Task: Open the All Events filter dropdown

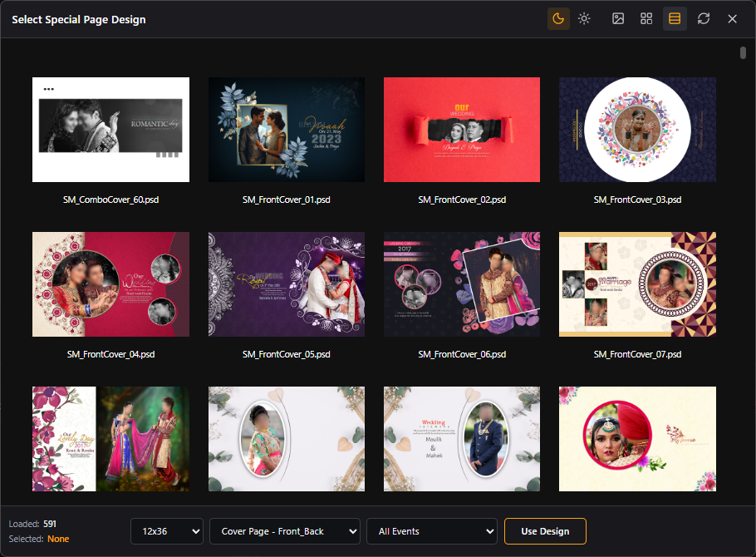Action: point(432,531)
